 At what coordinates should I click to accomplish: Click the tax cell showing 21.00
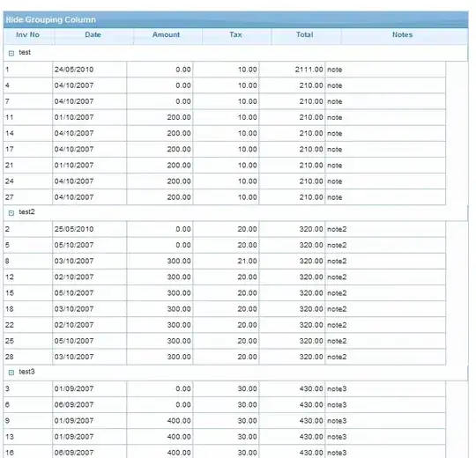click(x=226, y=262)
